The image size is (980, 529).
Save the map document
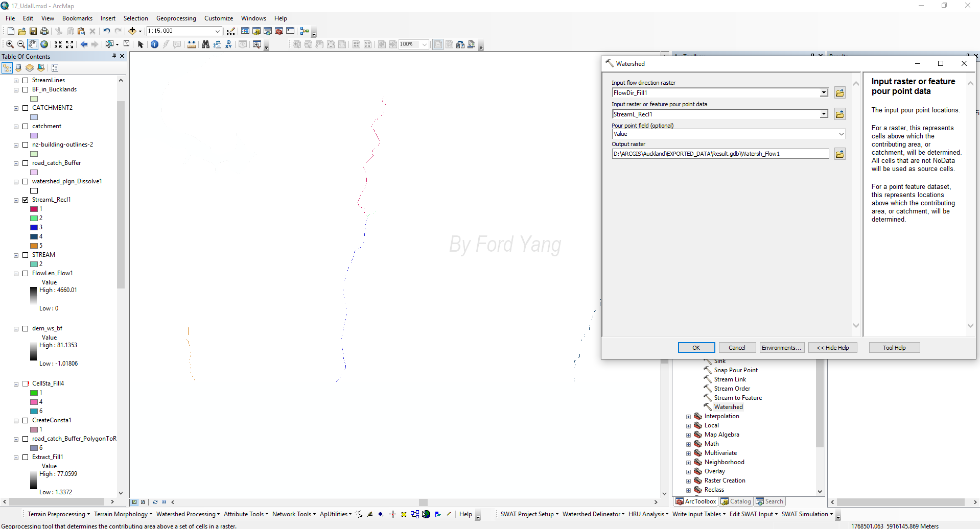pyautogui.click(x=33, y=31)
